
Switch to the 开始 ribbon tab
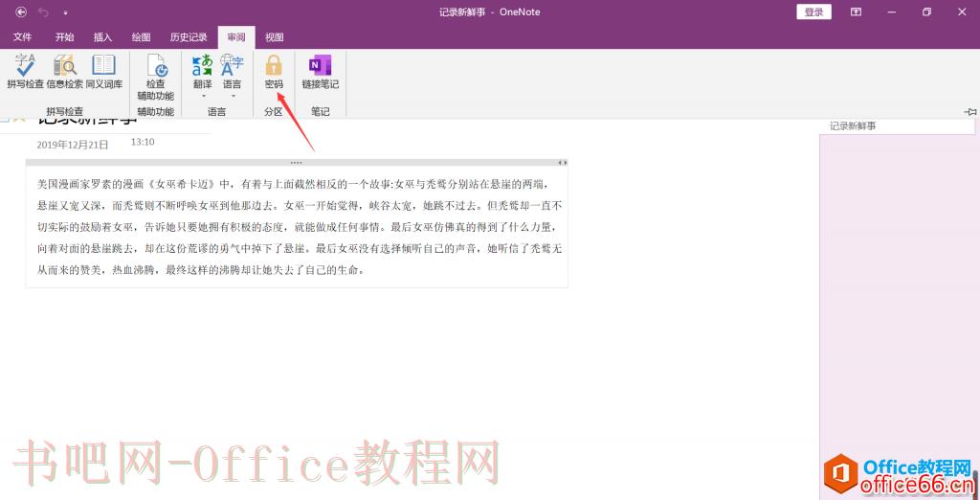[64, 37]
